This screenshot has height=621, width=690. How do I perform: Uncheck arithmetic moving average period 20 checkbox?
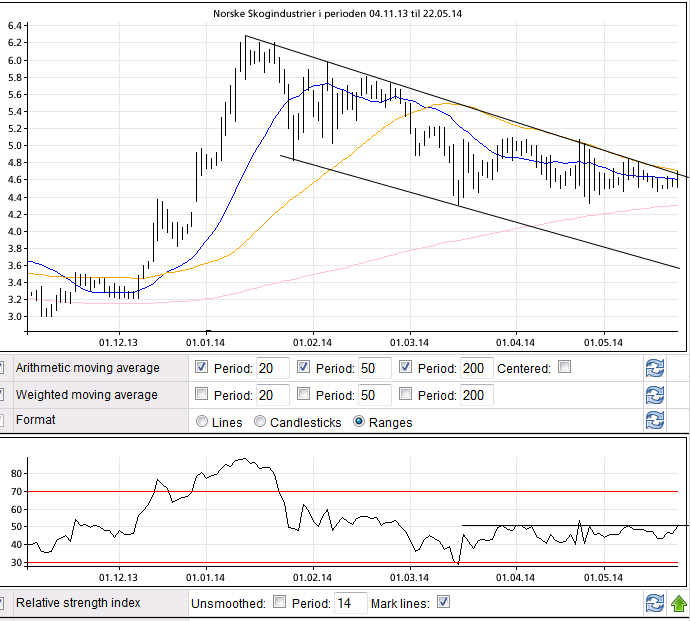pyautogui.click(x=202, y=367)
